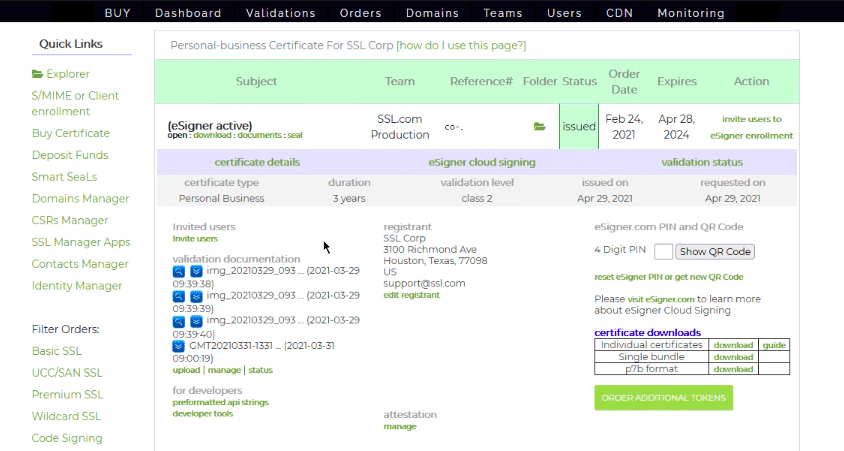Viewport: 844px width, 451px height.
Task: Expand the certificate details section
Action: (257, 162)
